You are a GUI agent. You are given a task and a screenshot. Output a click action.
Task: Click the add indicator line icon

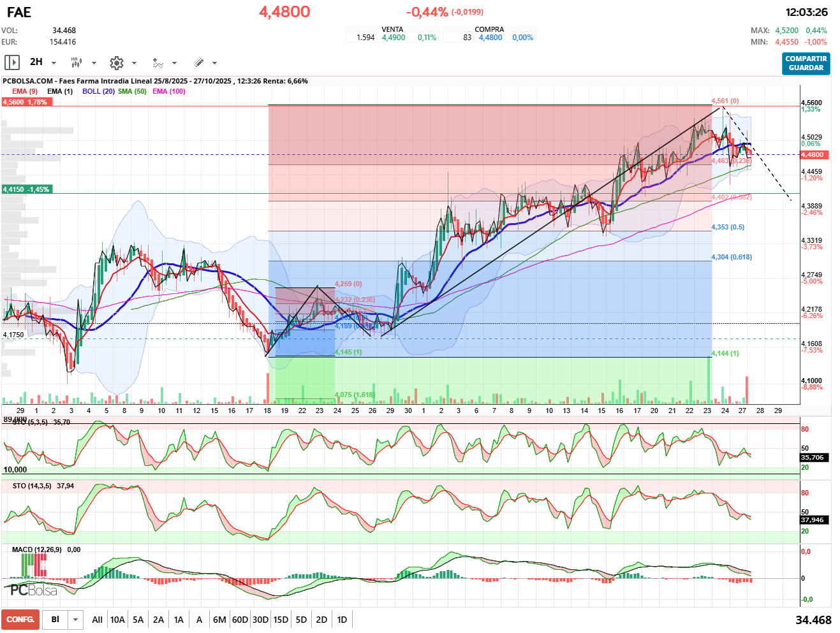(x=158, y=62)
